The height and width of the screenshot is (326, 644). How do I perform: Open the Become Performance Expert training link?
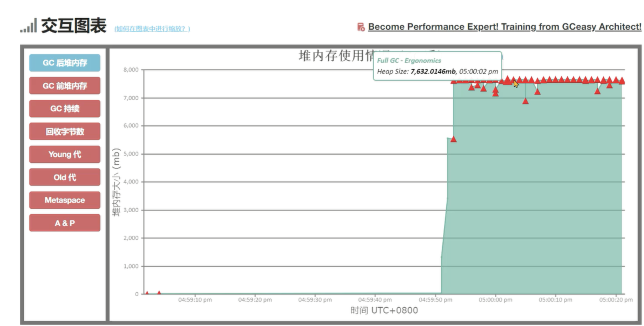tap(504, 27)
